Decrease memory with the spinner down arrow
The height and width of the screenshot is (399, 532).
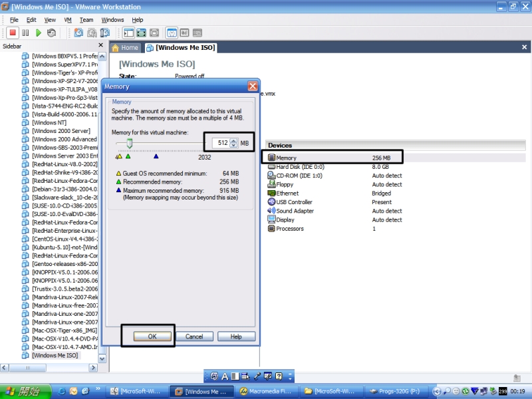click(233, 145)
